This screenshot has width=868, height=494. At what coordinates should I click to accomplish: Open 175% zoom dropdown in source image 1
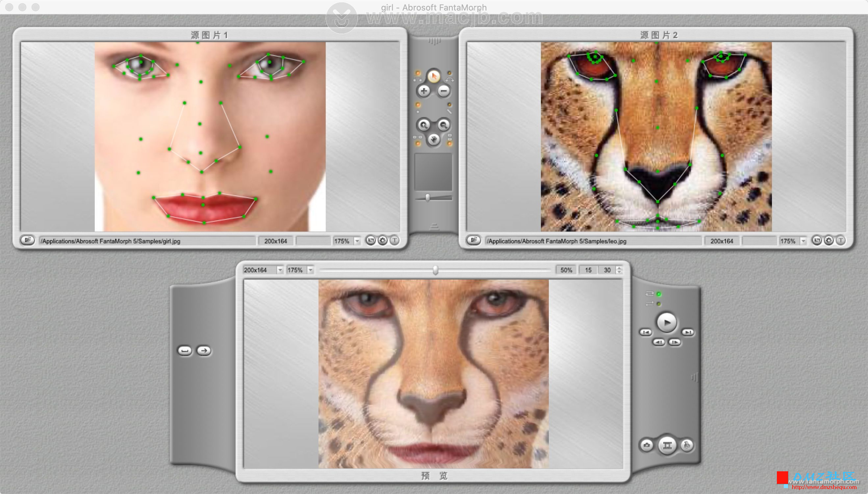(x=357, y=241)
